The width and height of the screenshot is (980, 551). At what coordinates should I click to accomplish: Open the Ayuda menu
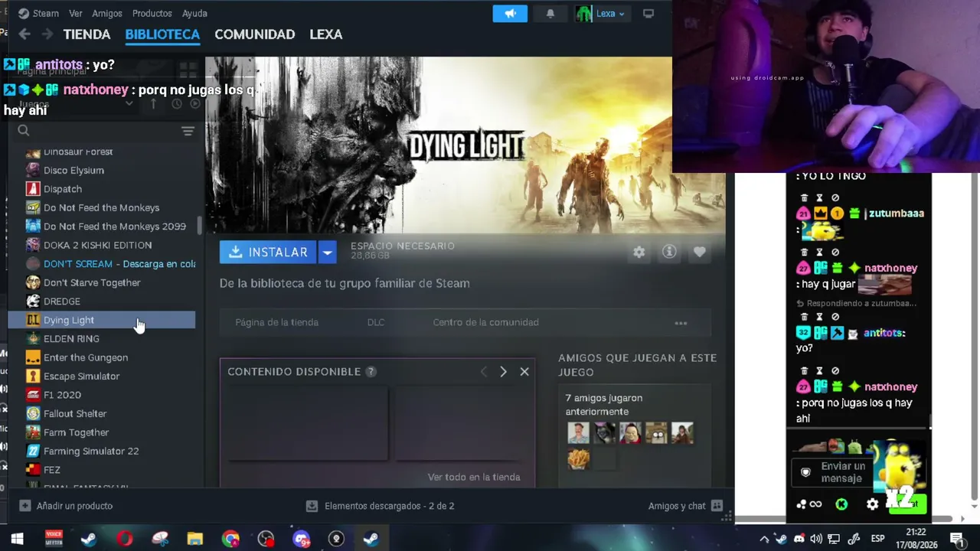(x=194, y=13)
